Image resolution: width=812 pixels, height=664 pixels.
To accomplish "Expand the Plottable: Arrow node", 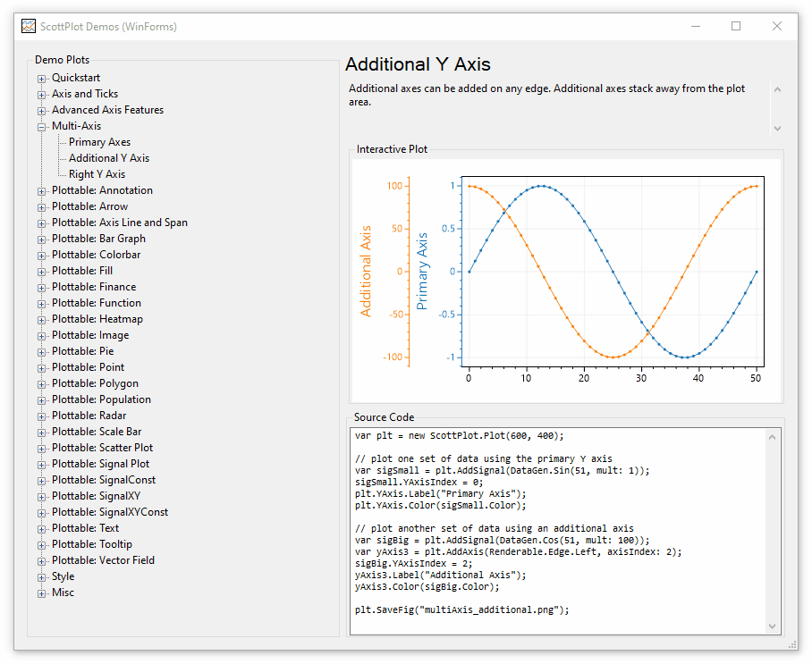I will pos(41,207).
